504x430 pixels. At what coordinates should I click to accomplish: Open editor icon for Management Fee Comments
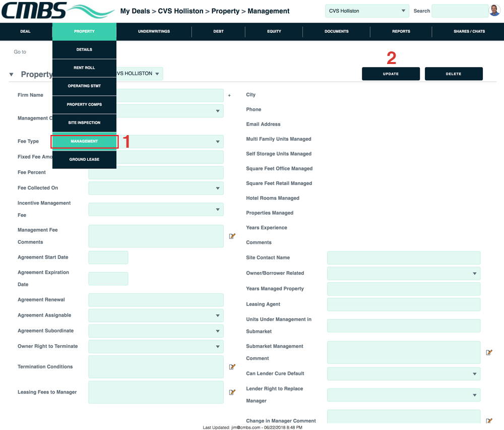click(232, 236)
